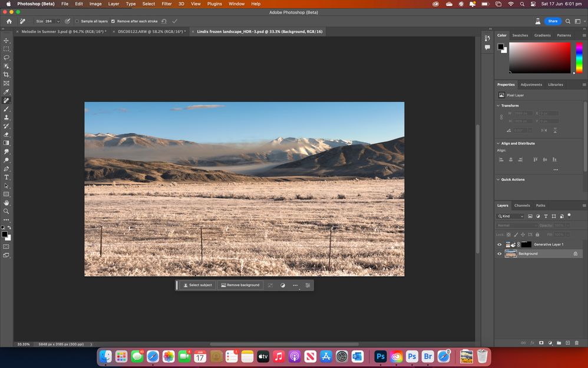This screenshot has width=588, height=368.
Task: Select the Clone Stamp tool
Action: point(6,117)
